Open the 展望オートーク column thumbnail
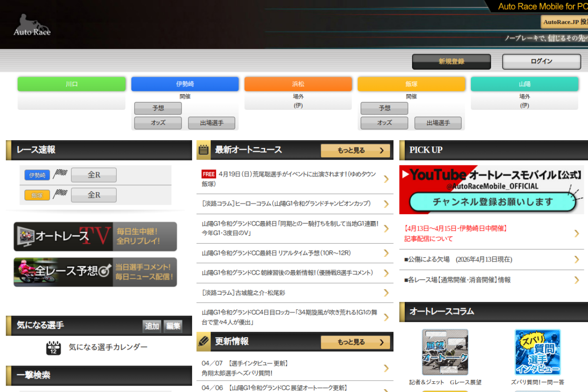 point(445,352)
